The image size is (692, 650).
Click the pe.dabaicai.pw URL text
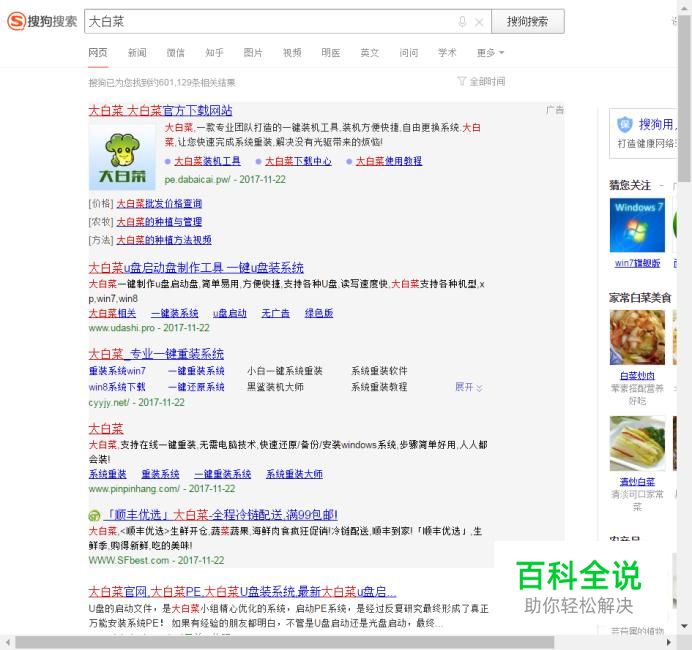[197, 180]
